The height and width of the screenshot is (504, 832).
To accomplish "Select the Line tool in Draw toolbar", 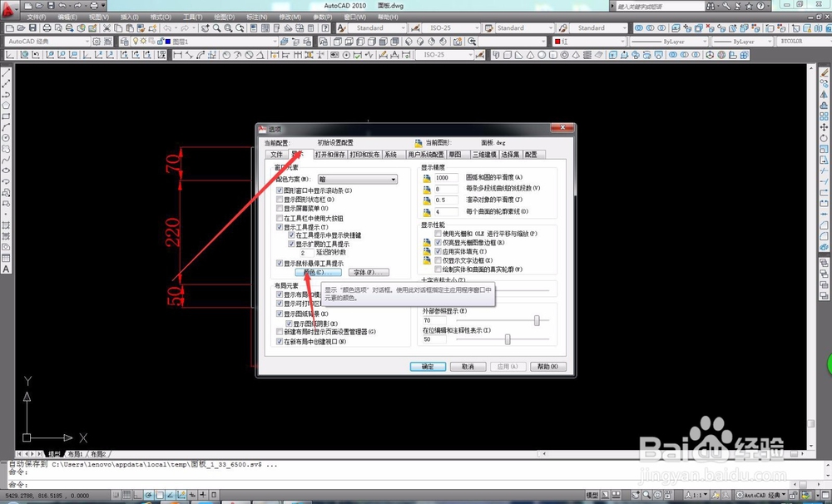I will 6,72.
